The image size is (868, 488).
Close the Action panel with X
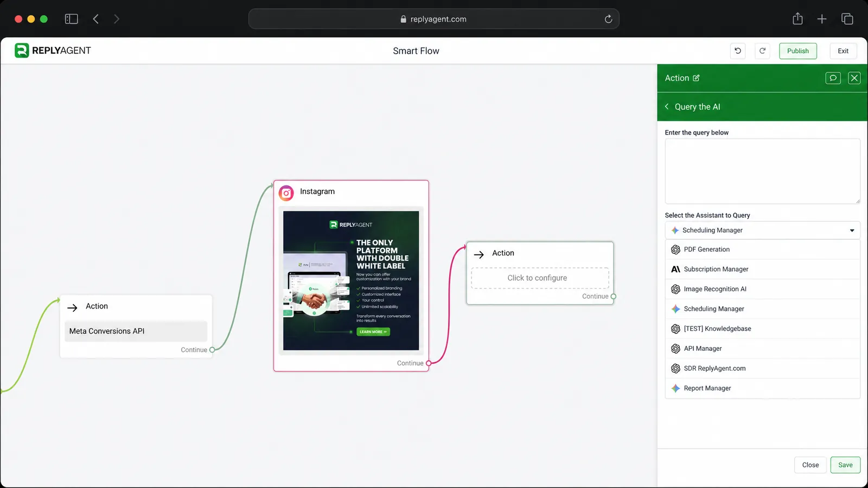[x=854, y=78]
